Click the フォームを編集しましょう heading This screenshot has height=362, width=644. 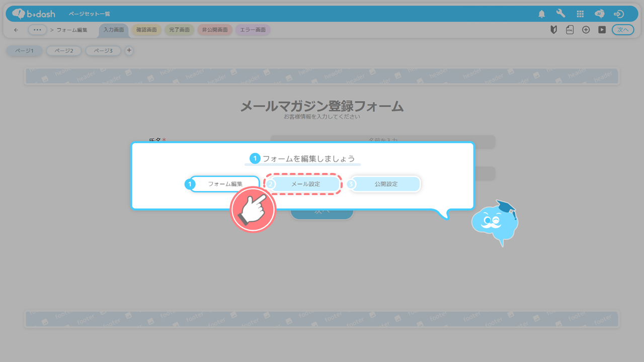click(x=308, y=158)
